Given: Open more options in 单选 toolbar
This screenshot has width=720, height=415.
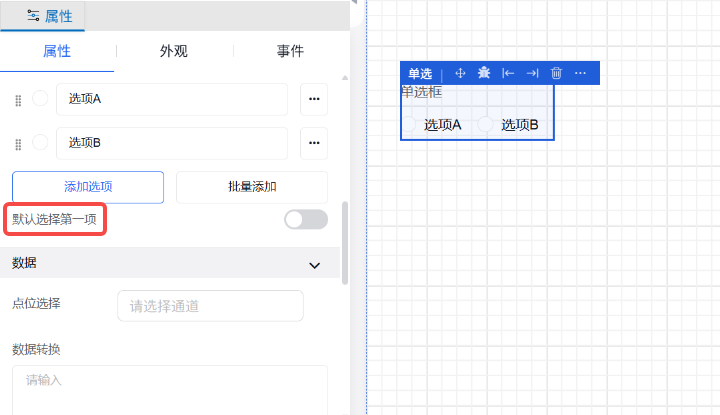Looking at the screenshot, I should tap(580, 73).
